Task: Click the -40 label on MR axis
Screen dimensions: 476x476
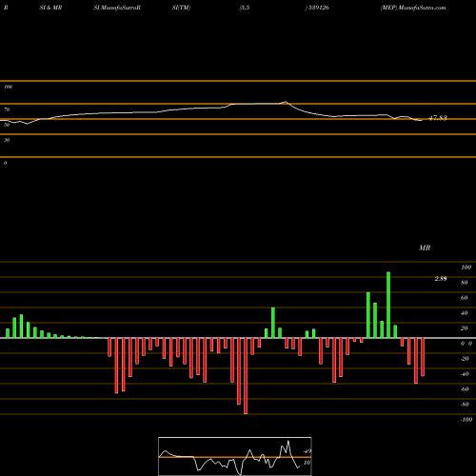Action: click(465, 374)
